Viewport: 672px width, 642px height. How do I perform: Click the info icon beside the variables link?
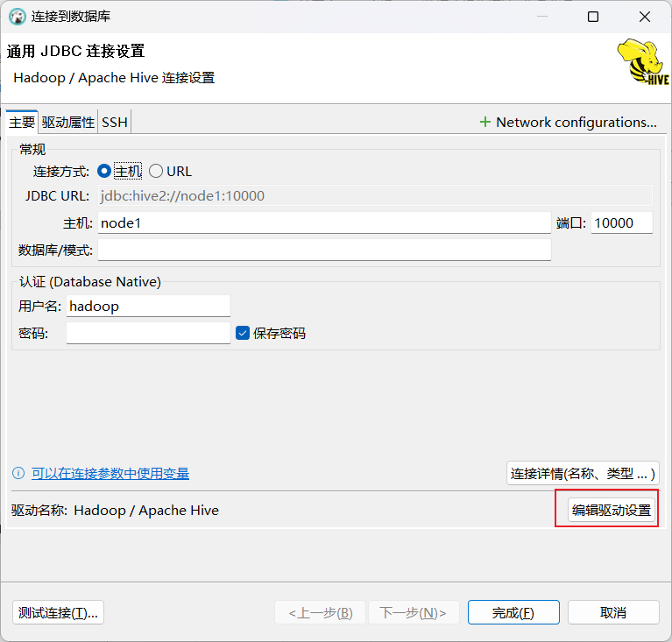(18, 474)
